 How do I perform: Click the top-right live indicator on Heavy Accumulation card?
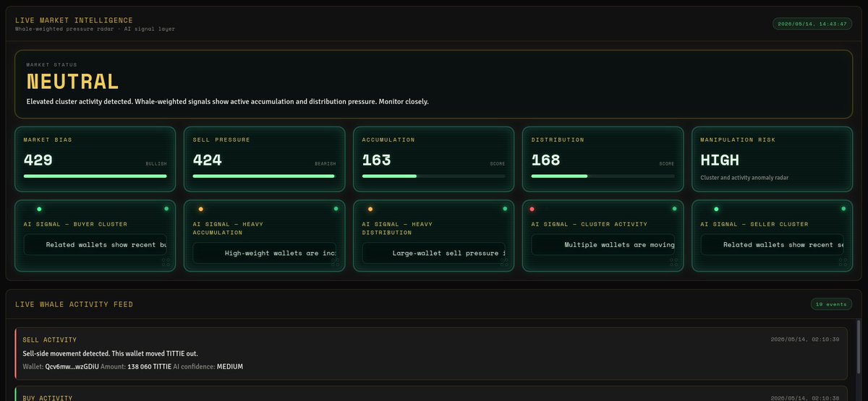click(x=336, y=209)
